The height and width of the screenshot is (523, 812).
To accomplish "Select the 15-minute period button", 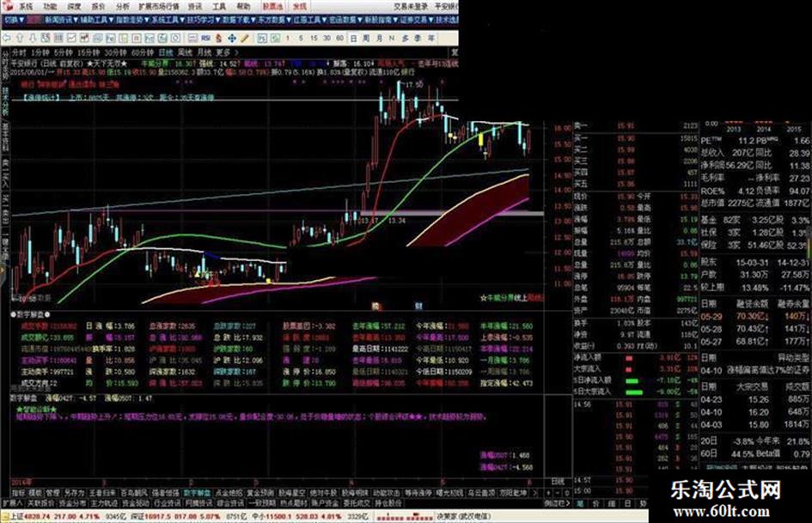I will point(314,39).
